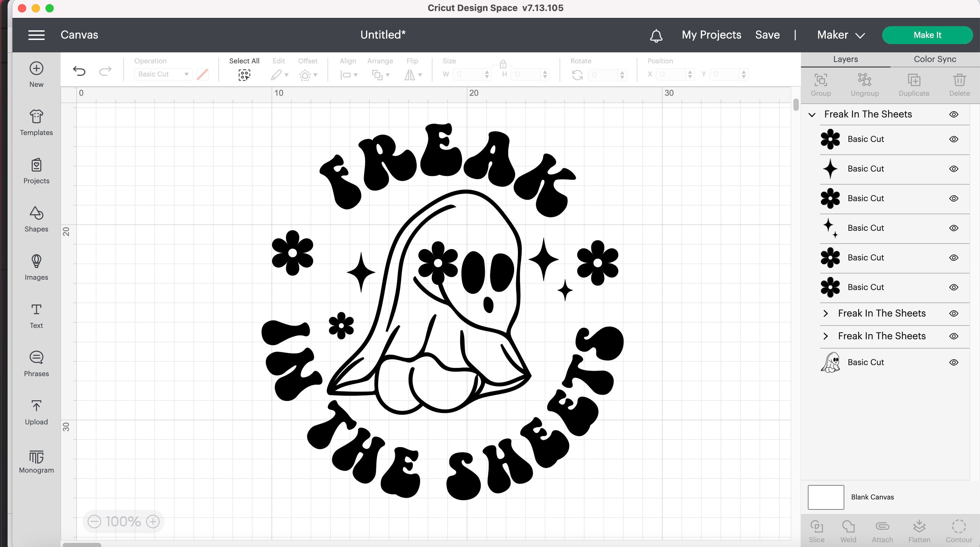Screen dimensions: 980x547
Task: Open the Upload panel
Action: coord(36,412)
